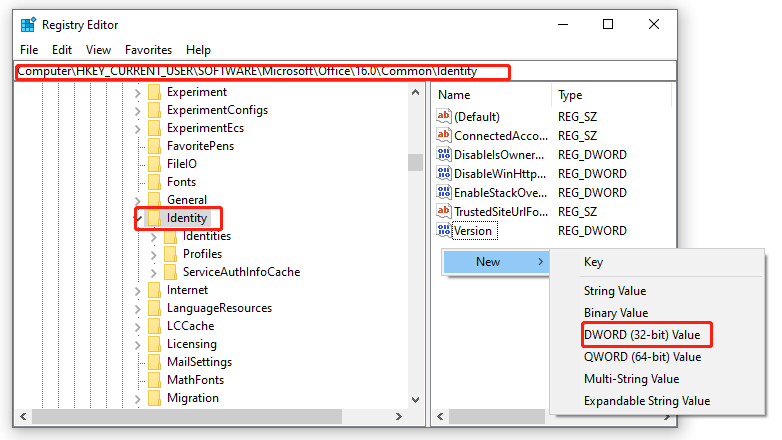Click the LCCache folder icon

click(155, 326)
